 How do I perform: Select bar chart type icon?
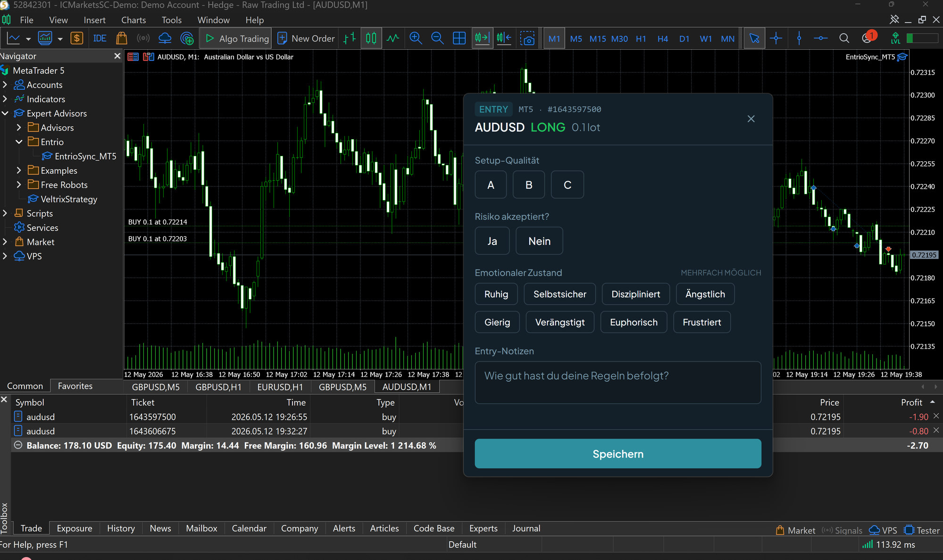pyautogui.click(x=350, y=38)
